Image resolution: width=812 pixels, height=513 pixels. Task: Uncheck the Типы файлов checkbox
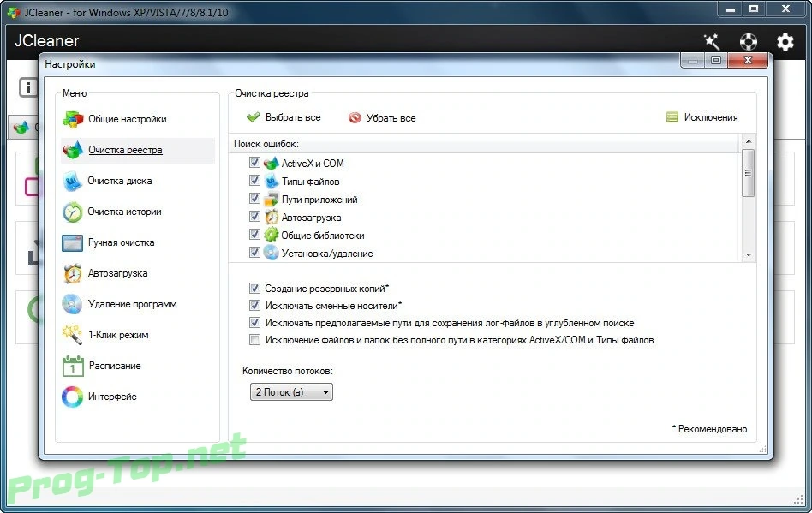pyautogui.click(x=254, y=181)
